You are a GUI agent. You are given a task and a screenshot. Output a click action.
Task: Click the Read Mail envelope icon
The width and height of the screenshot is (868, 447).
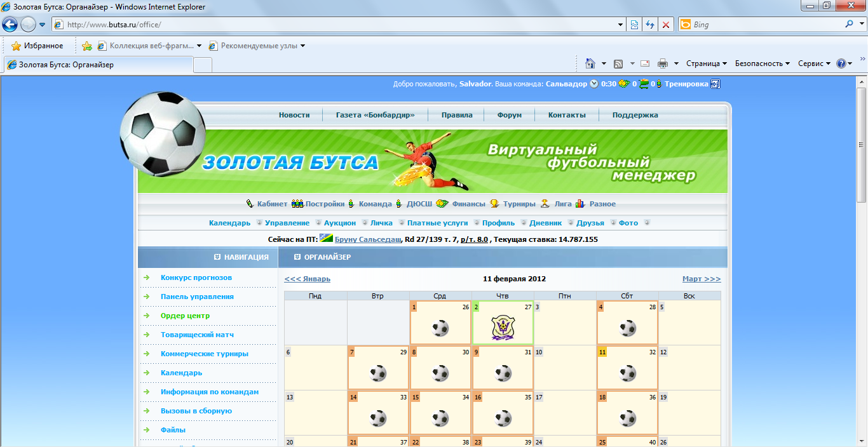click(x=645, y=63)
